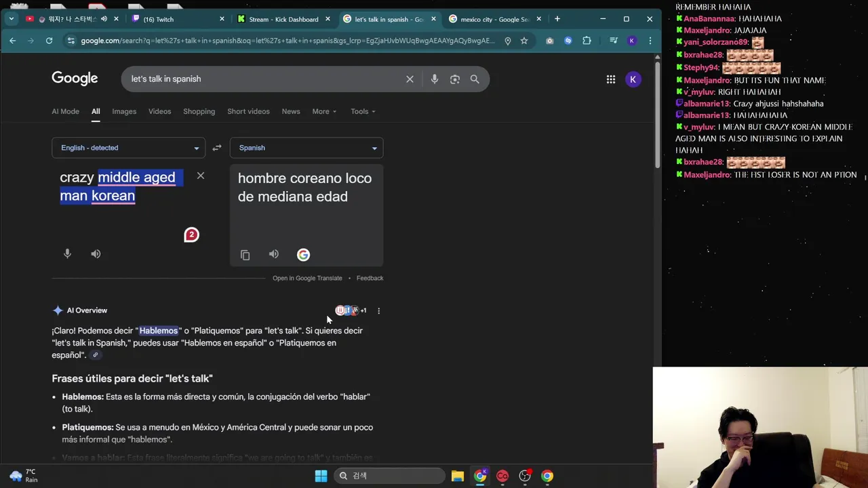The image size is (868, 488).
Task: Open the tab search dropdown arrow
Action: click(x=12, y=19)
